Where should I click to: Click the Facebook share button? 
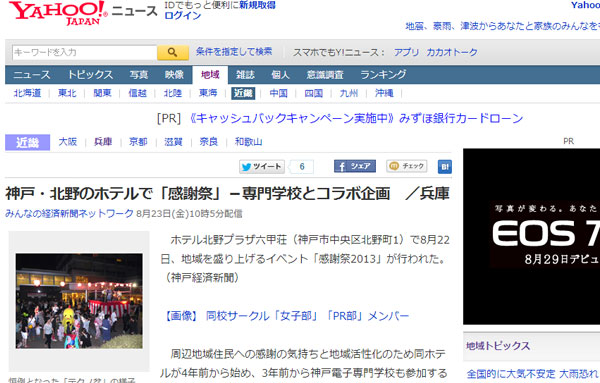355,166
